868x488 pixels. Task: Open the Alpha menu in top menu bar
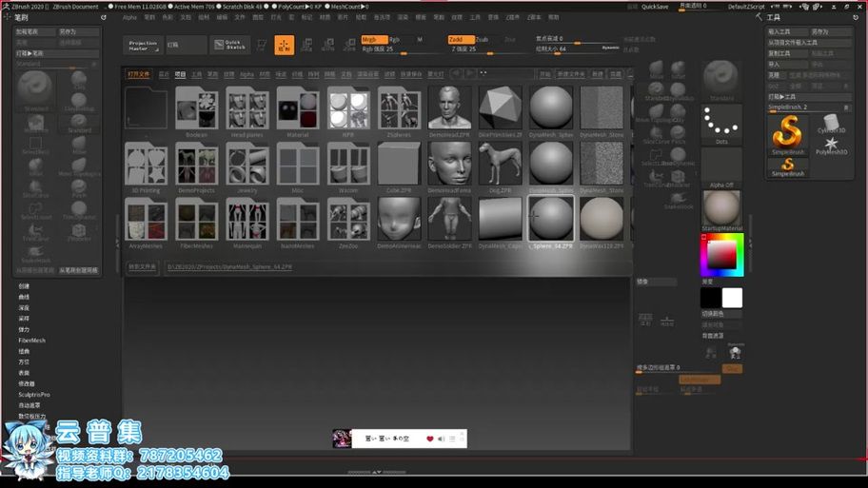click(x=129, y=18)
